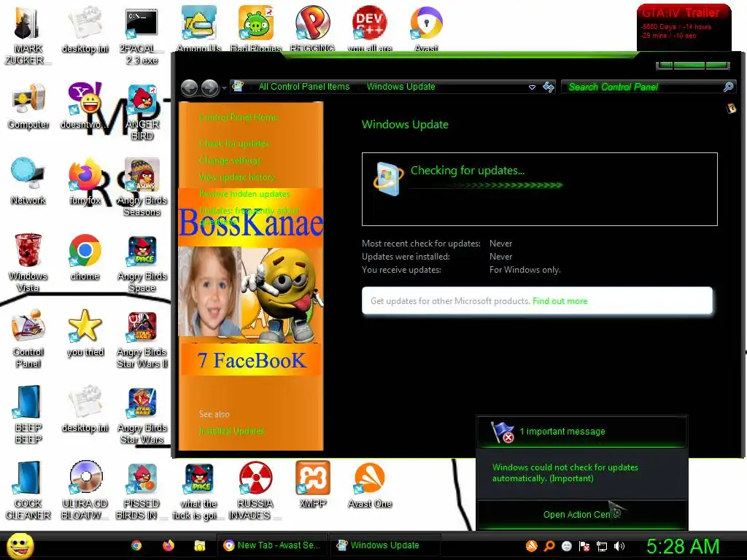Open the DEV C++ "you all are" shortcut

[369, 28]
